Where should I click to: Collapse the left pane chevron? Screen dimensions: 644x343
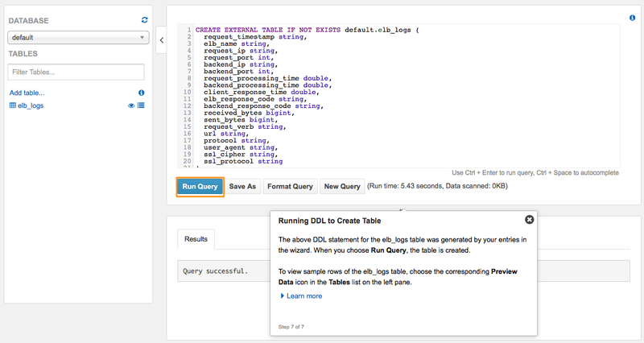pyautogui.click(x=162, y=39)
